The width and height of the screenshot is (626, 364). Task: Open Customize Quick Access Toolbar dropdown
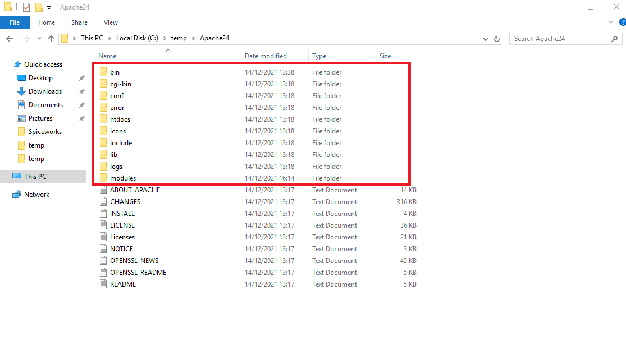(49, 8)
